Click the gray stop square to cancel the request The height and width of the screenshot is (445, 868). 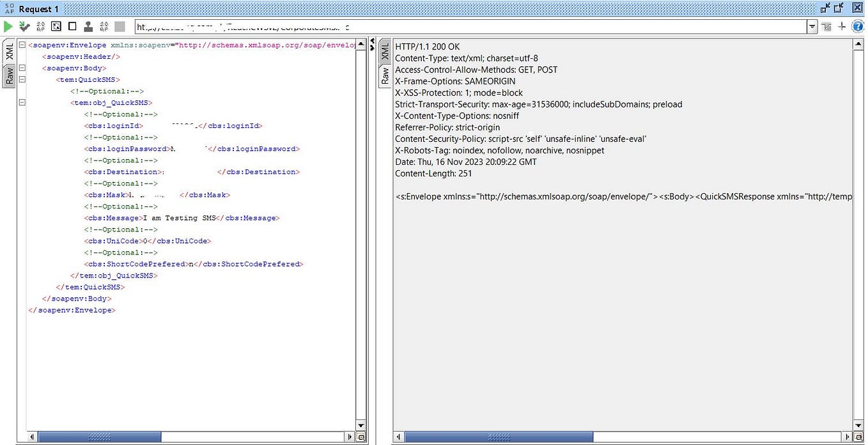[120, 26]
